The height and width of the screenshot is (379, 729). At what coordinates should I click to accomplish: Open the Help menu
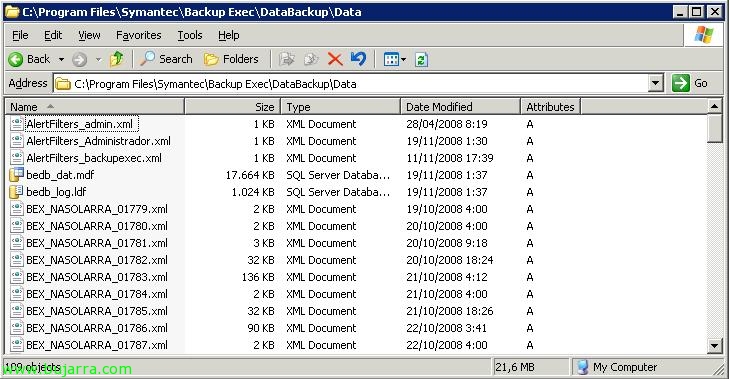click(229, 35)
